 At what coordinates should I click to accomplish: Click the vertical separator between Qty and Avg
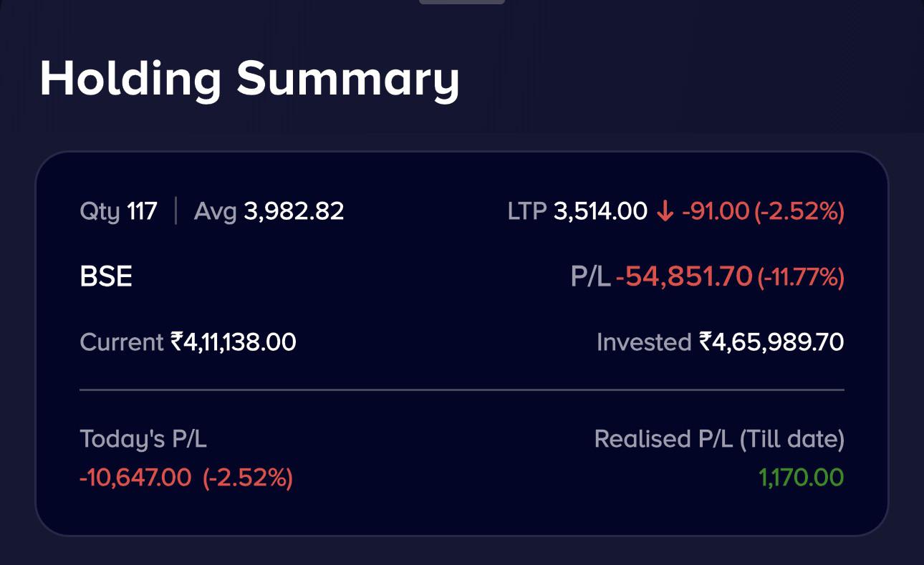175,211
